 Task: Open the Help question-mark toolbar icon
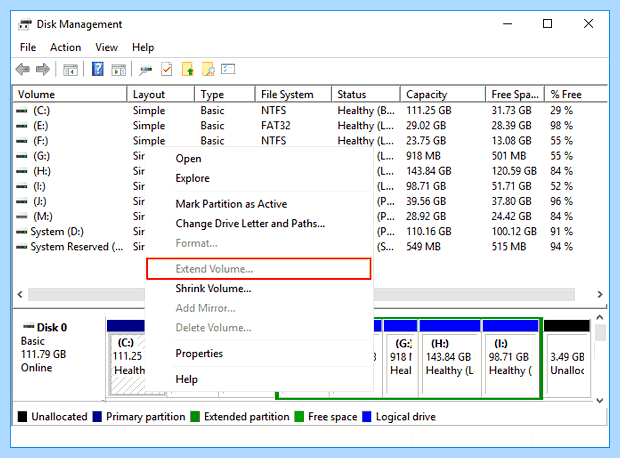[97, 69]
